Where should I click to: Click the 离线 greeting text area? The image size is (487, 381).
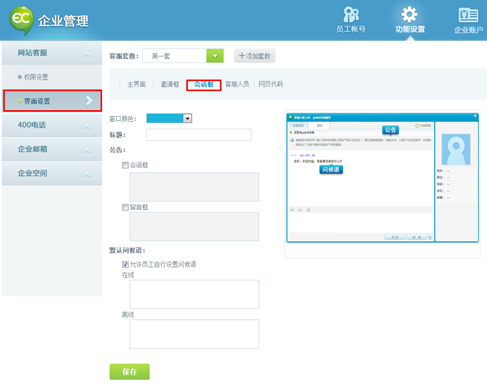[194, 334]
